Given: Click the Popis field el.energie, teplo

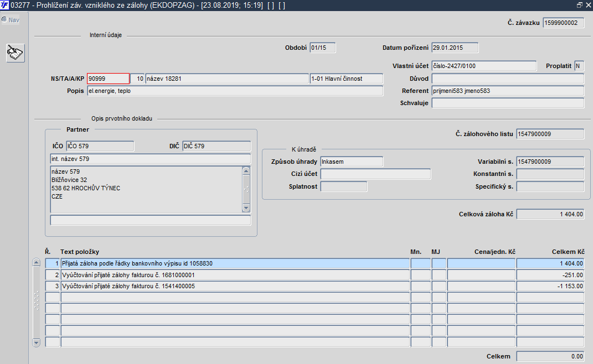Looking at the screenshot, I should [235, 91].
